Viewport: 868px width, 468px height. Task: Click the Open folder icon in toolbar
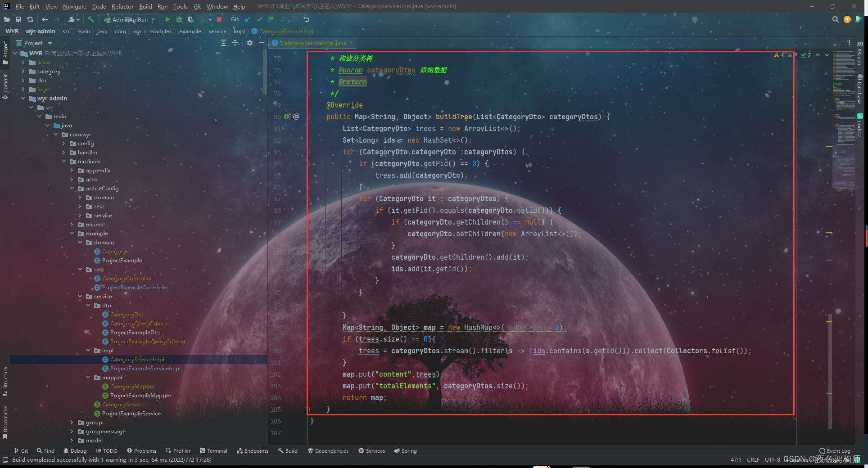coord(7,19)
